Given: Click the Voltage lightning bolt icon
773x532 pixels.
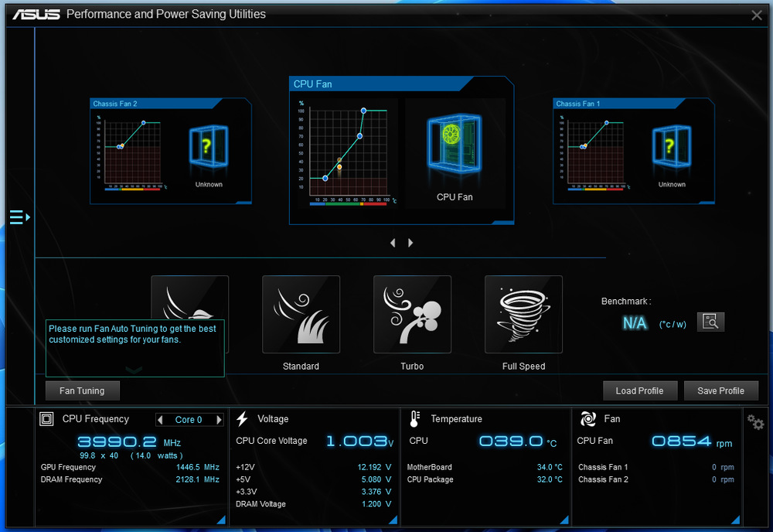Looking at the screenshot, I should click(242, 419).
